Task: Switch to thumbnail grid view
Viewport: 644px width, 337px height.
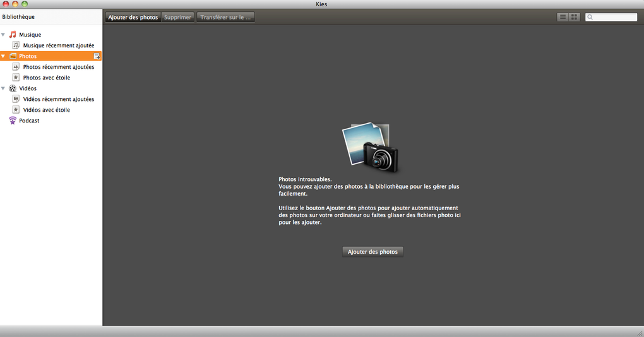Action: point(574,17)
